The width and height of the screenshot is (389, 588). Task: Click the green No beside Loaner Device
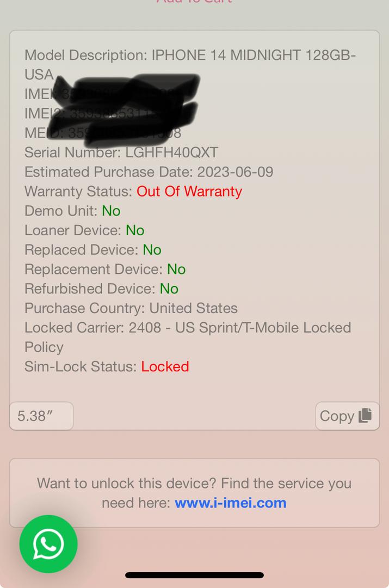click(135, 230)
